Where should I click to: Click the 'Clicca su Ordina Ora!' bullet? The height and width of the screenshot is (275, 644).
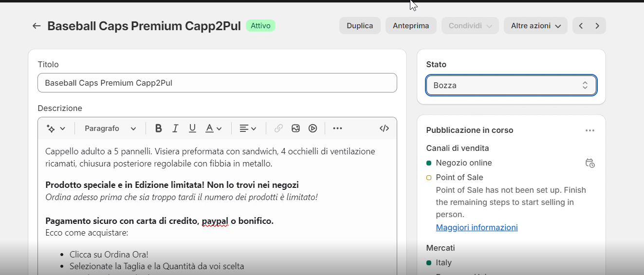(x=109, y=255)
